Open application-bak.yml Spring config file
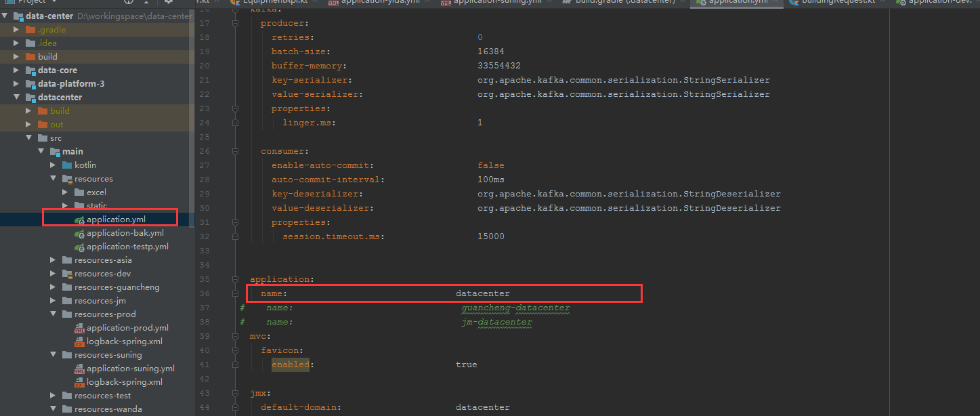 coord(125,232)
